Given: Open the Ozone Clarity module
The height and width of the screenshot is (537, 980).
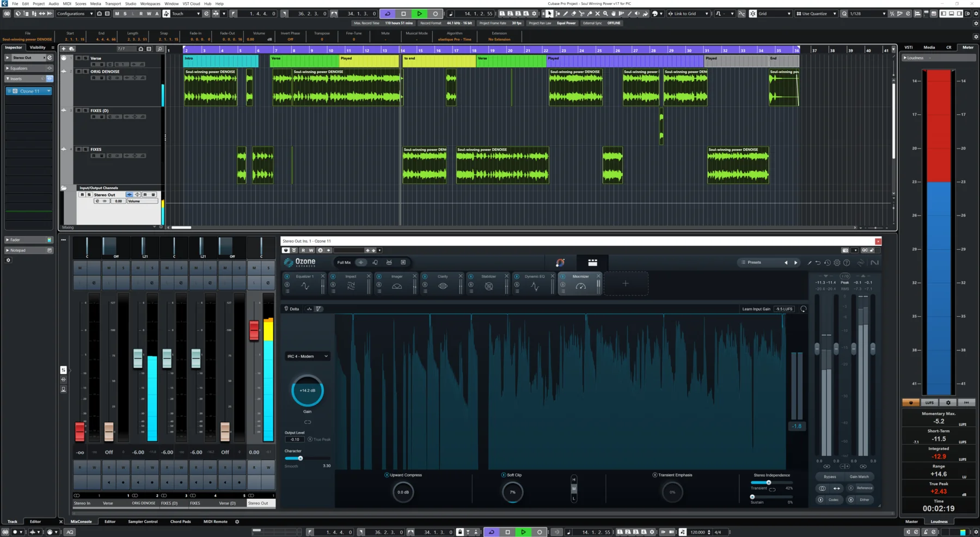Looking at the screenshot, I should click(443, 283).
